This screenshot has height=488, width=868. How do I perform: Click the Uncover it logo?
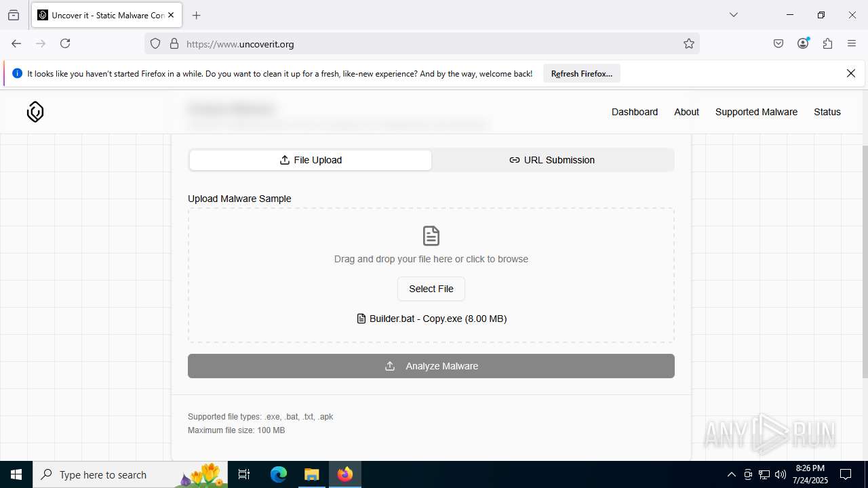35,112
